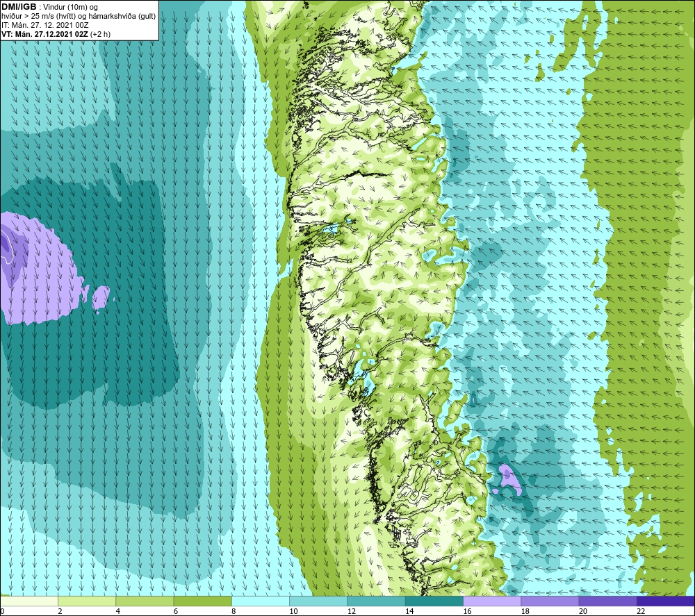Click the '8' scale label
695x616 pixels.
[x=234, y=611]
